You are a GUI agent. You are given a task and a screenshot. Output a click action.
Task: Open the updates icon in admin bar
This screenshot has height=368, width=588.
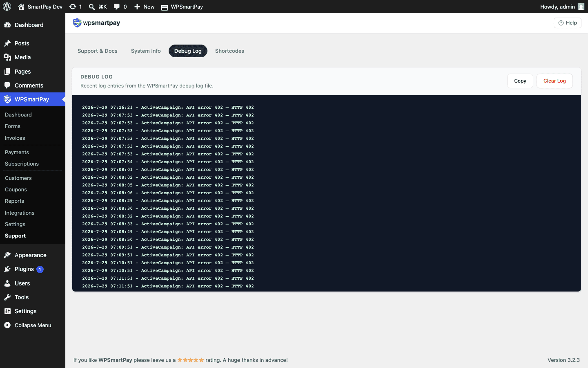[72, 7]
